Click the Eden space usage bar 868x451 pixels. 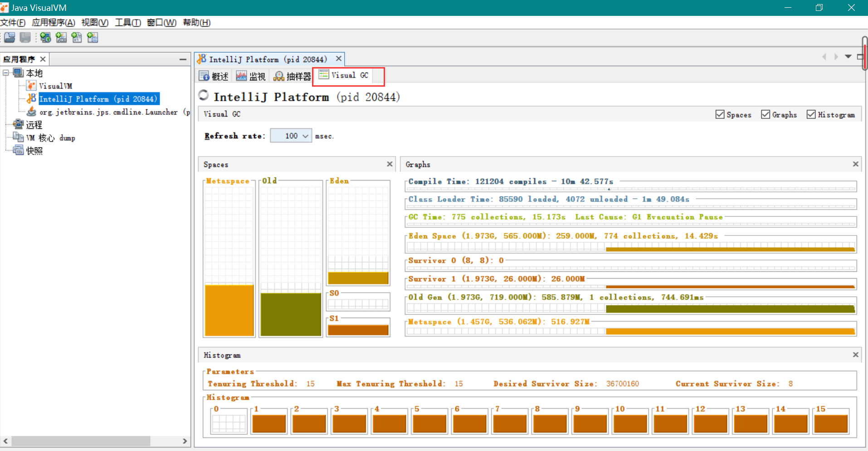pos(358,278)
